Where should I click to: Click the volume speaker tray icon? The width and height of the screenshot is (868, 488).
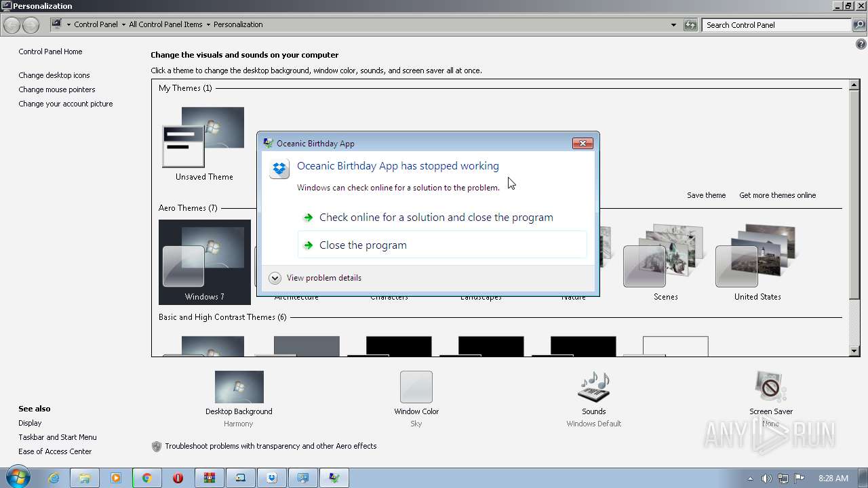767,479
